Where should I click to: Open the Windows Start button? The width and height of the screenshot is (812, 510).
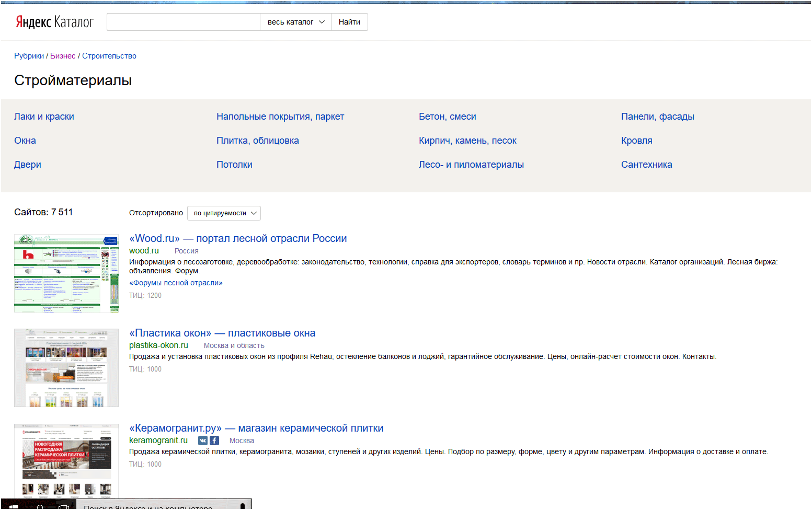(13, 506)
